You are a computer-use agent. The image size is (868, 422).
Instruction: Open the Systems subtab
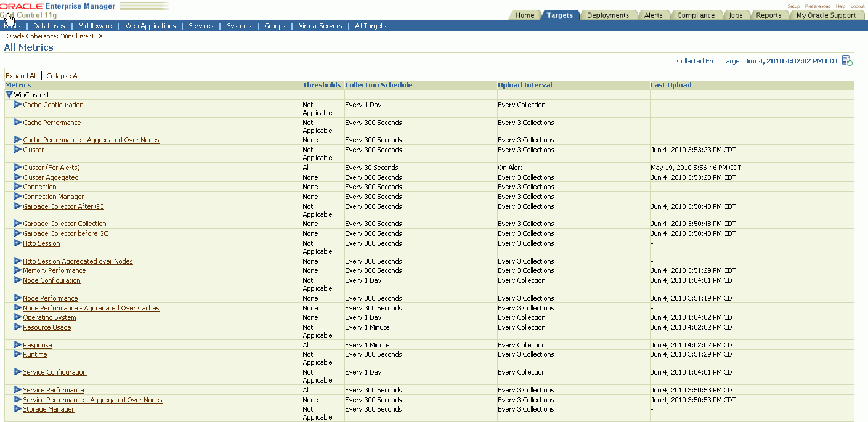point(239,26)
